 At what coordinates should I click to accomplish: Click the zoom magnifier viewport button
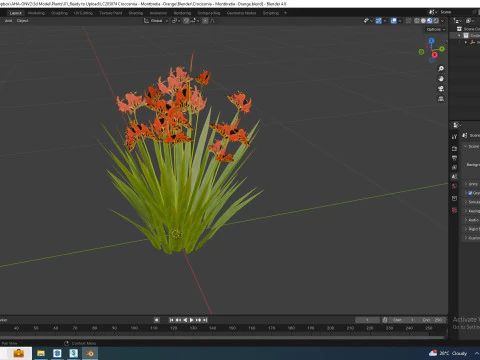(x=441, y=69)
